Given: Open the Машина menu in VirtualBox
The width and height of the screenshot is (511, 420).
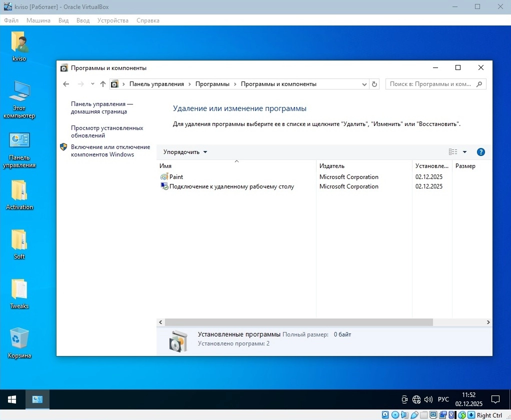Looking at the screenshot, I should coord(38,20).
